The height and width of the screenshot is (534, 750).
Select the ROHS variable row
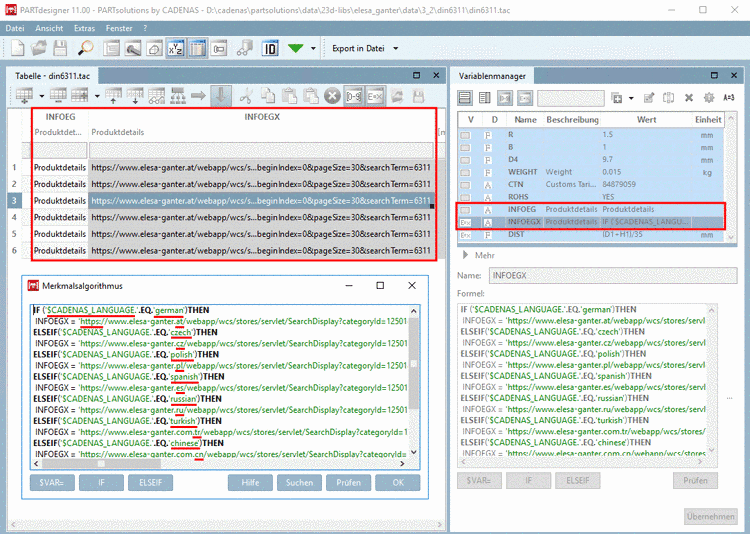pos(591,197)
